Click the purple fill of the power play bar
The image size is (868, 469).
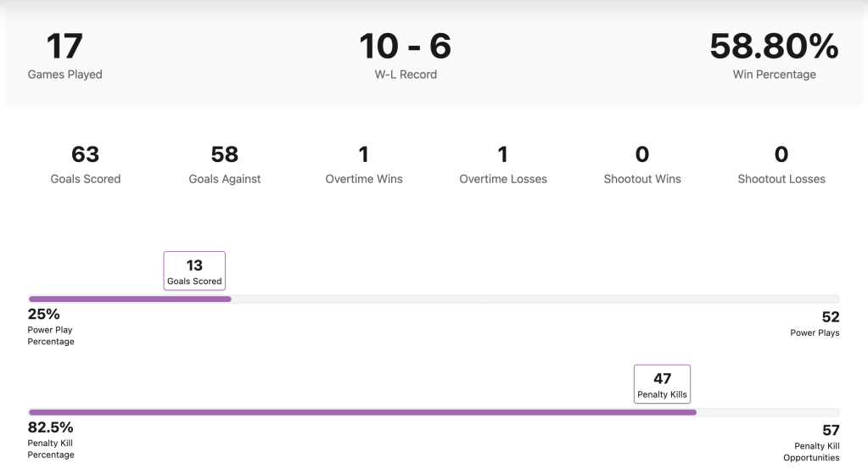point(129,299)
